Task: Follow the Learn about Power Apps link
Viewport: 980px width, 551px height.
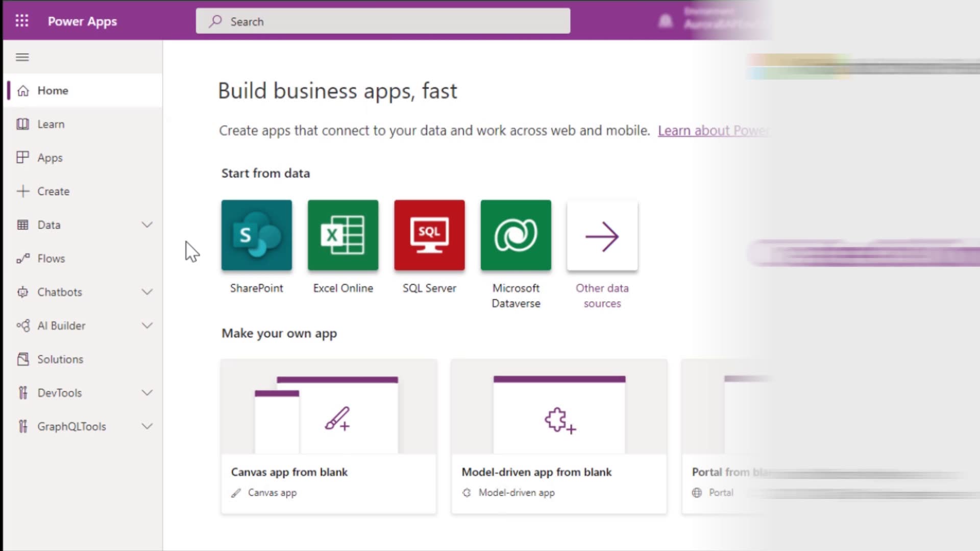Action: (x=714, y=131)
